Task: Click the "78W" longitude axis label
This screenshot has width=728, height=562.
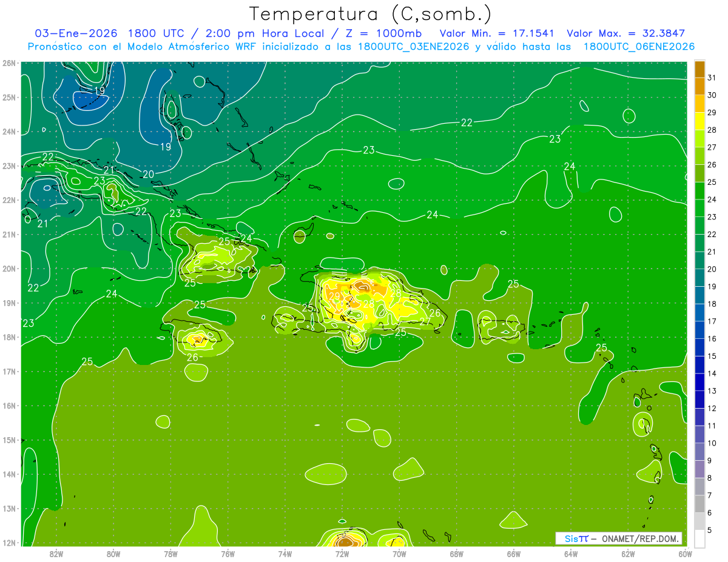Action: pos(170,554)
